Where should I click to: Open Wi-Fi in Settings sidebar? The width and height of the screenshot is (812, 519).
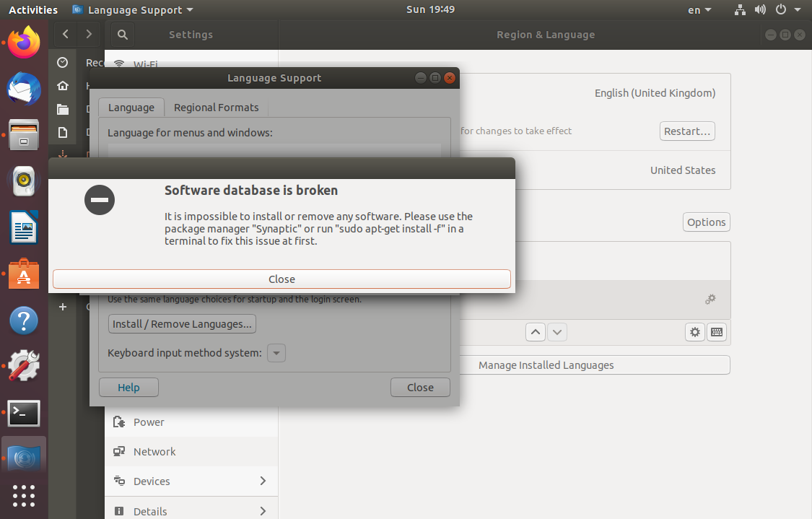pyautogui.click(x=191, y=64)
